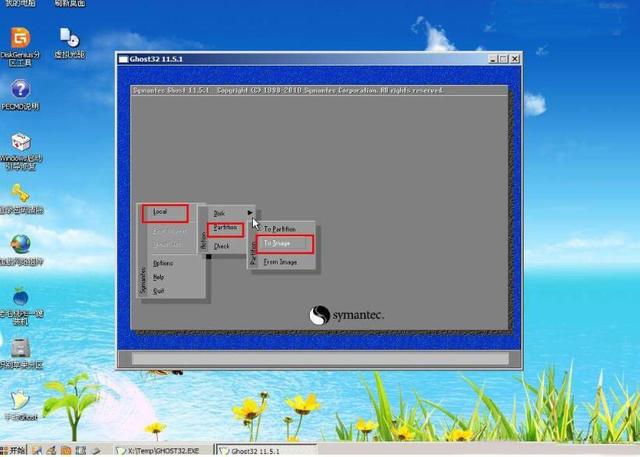Click the Start button on taskbar
This screenshot has height=457, width=640.
(18, 450)
